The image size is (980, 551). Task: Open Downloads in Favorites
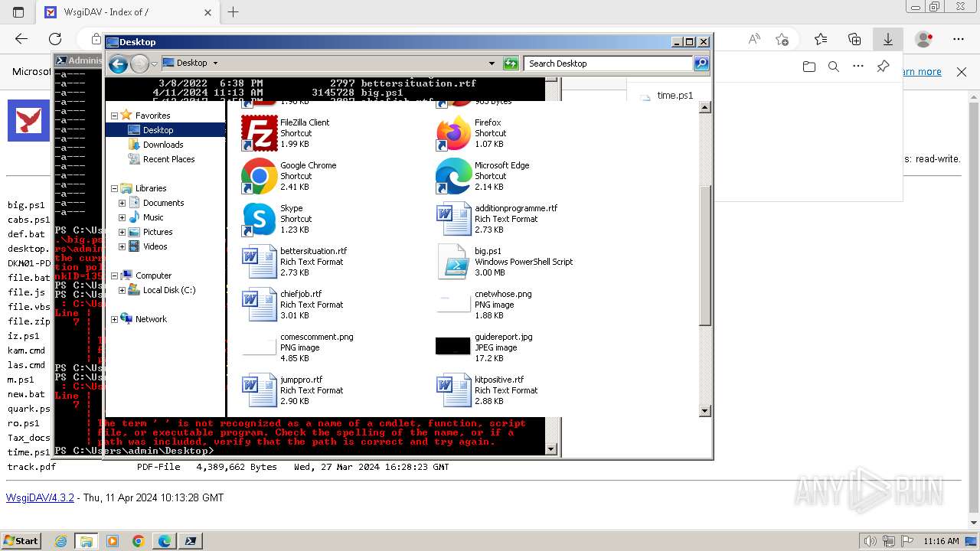[x=163, y=145]
